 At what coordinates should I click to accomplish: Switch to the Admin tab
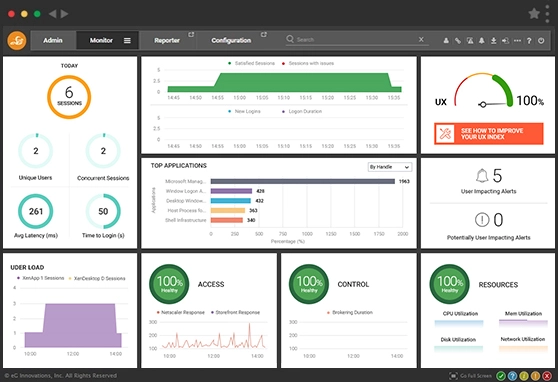[x=53, y=41]
